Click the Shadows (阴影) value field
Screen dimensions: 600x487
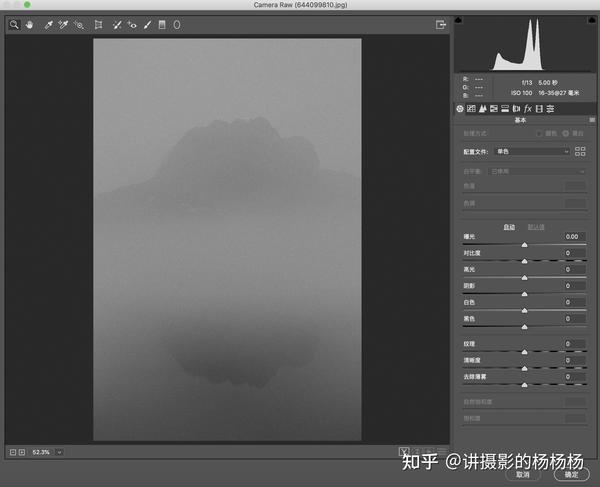pos(575,286)
